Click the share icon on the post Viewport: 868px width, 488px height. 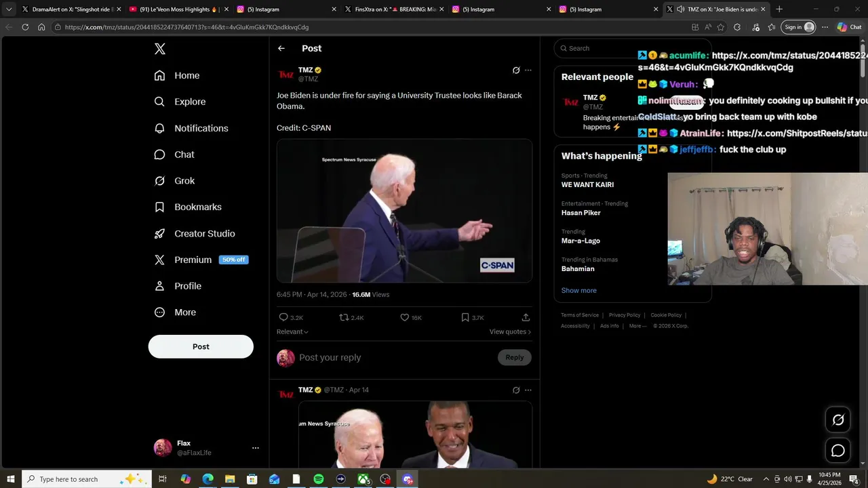click(526, 317)
